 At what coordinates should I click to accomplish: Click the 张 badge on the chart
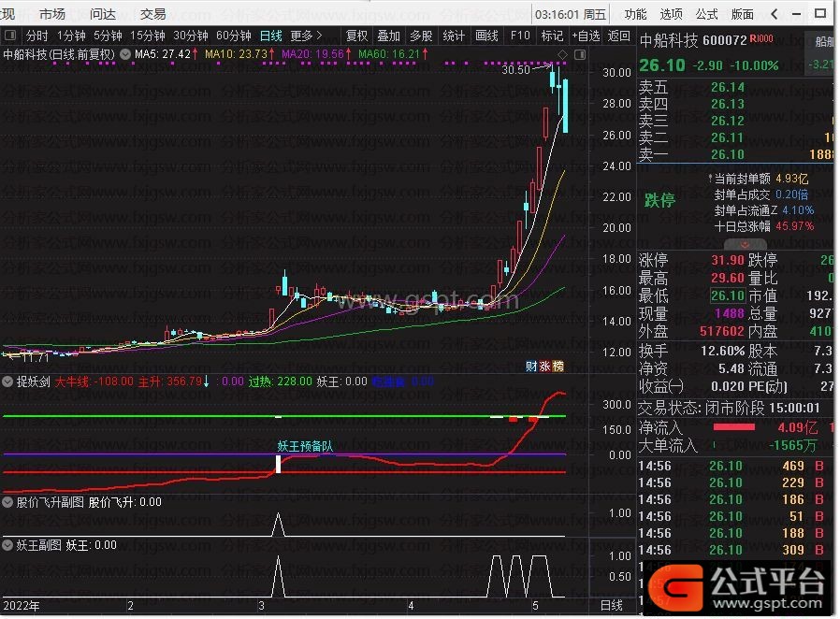coord(544,367)
